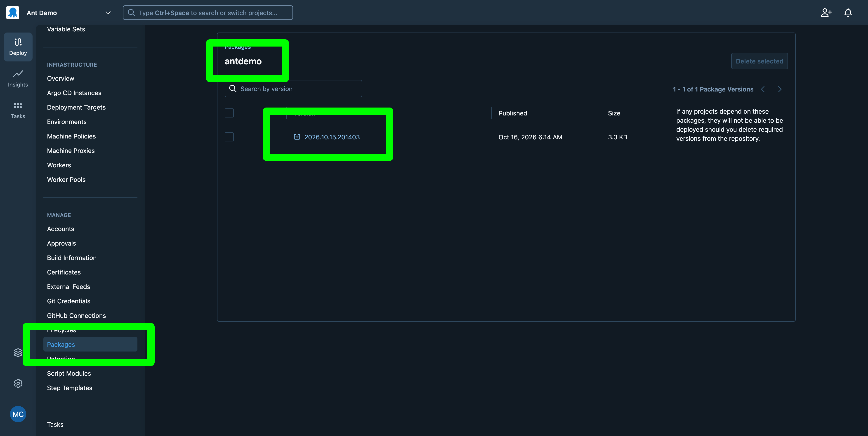
Task: Open Variable Sets in the sidebar
Action: (66, 29)
